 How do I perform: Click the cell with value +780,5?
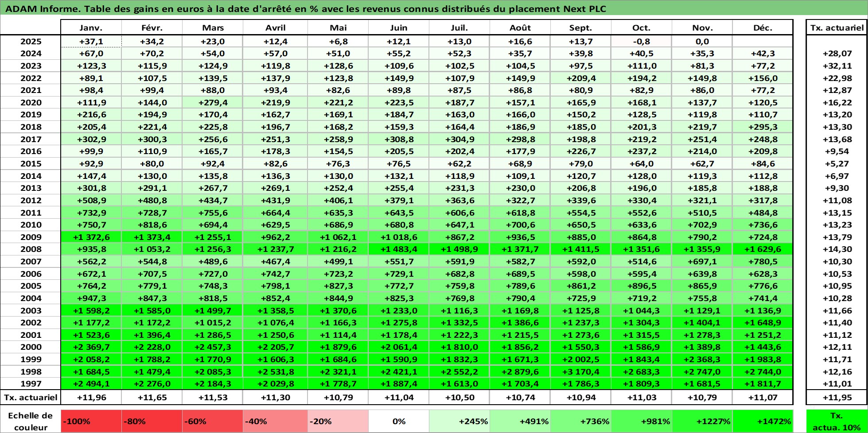(763, 262)
